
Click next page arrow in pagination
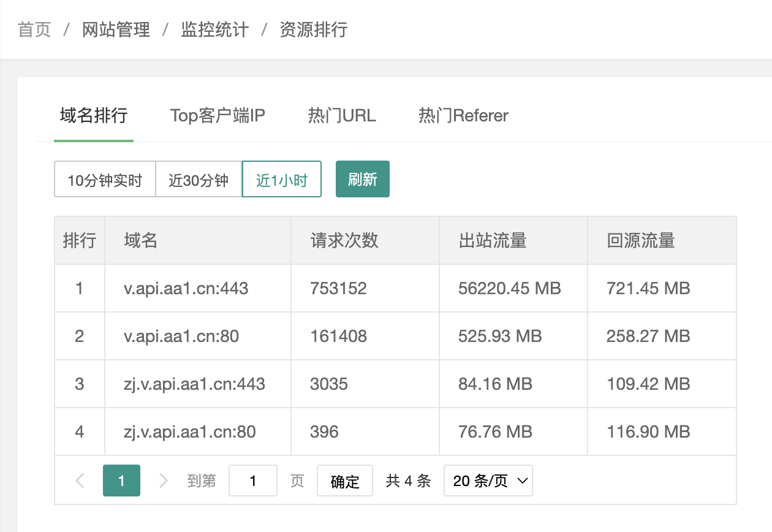[163, 481]
